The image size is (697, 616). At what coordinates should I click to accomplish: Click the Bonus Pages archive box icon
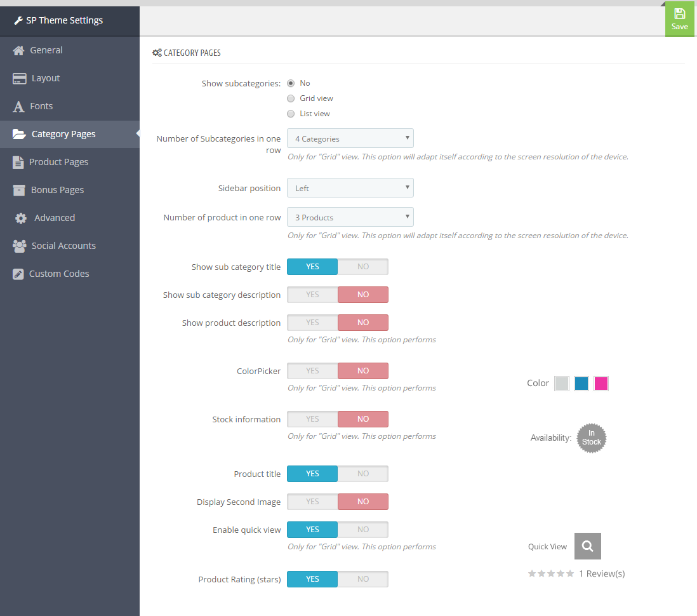click(x=19, y=191)
